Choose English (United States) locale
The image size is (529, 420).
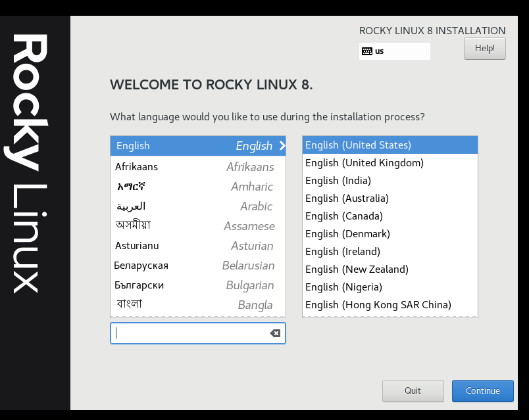(390, 145)
